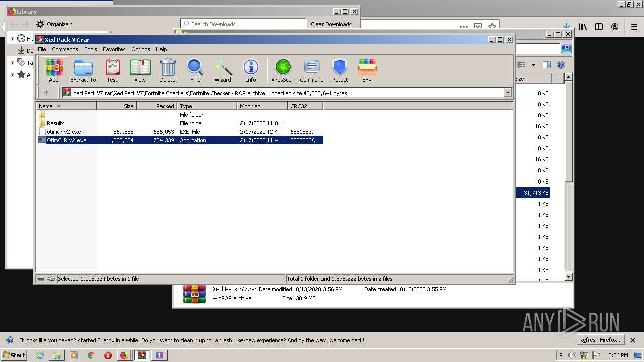Open the Tools menu
The height and width of the screenshot is (362, 644).
coord(91,49)
